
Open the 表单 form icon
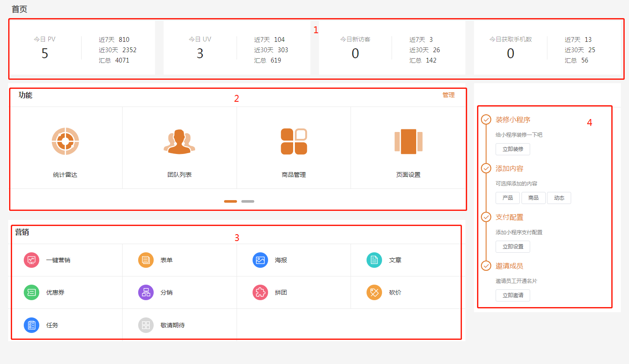146,260
